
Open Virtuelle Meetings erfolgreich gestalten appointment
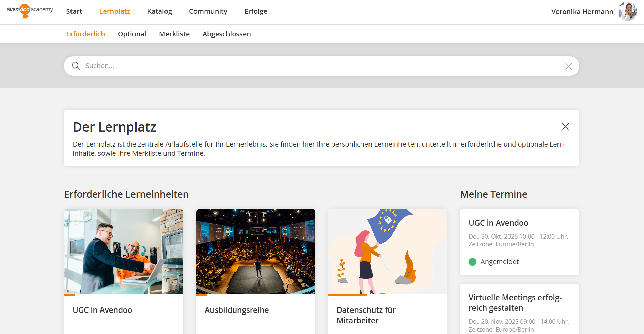pyautogui.click(x=515, y=303)
